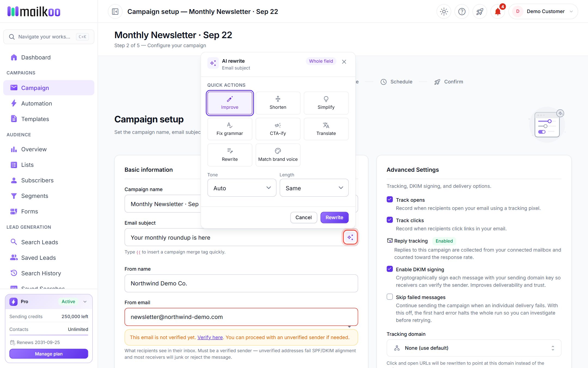This screenshot has width=588, height=368.
Task: Open the Tone dropdown
Action: tap(242, 188)
